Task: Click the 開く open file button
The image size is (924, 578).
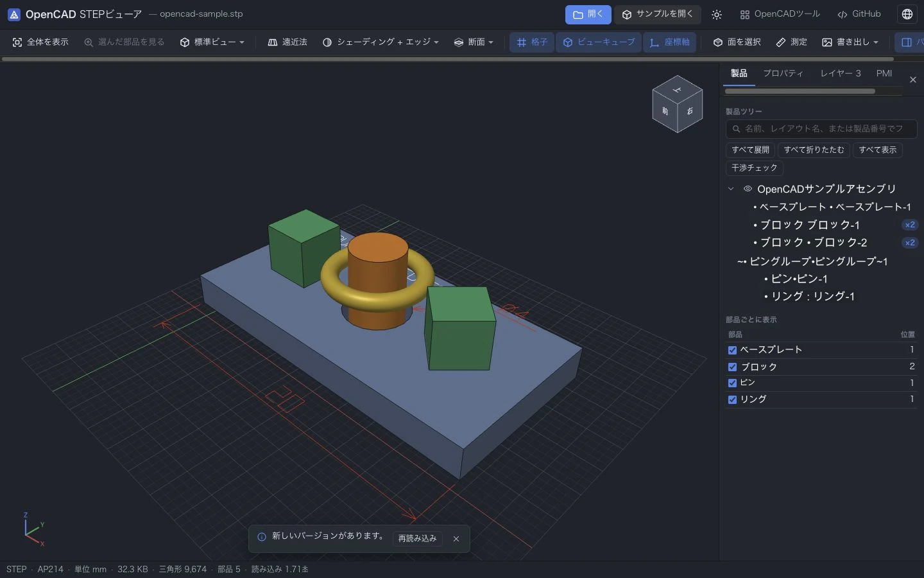Action: point(588,14)
